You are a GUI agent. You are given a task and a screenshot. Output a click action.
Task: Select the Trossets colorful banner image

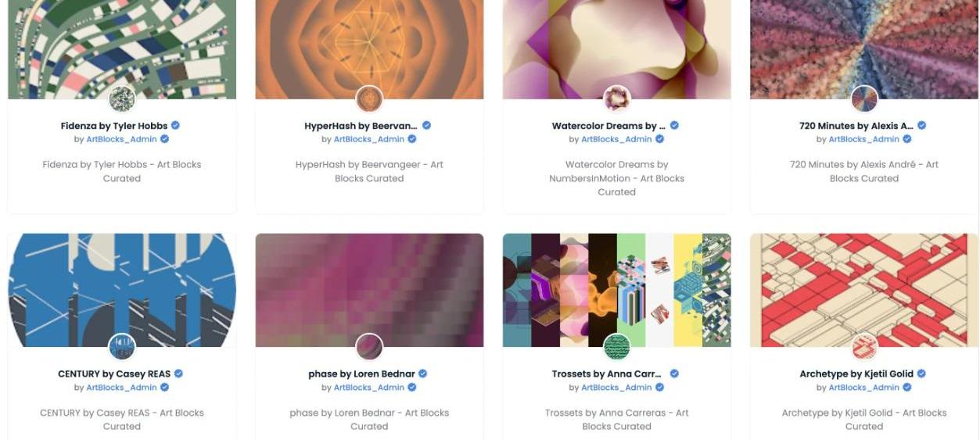coord(616,290)
